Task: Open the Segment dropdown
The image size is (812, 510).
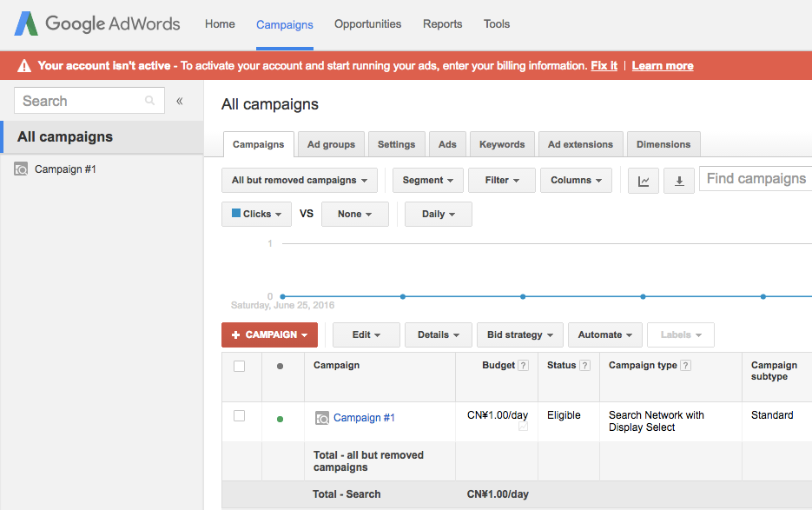Action: pyautogui.click(x=428, y=181)
